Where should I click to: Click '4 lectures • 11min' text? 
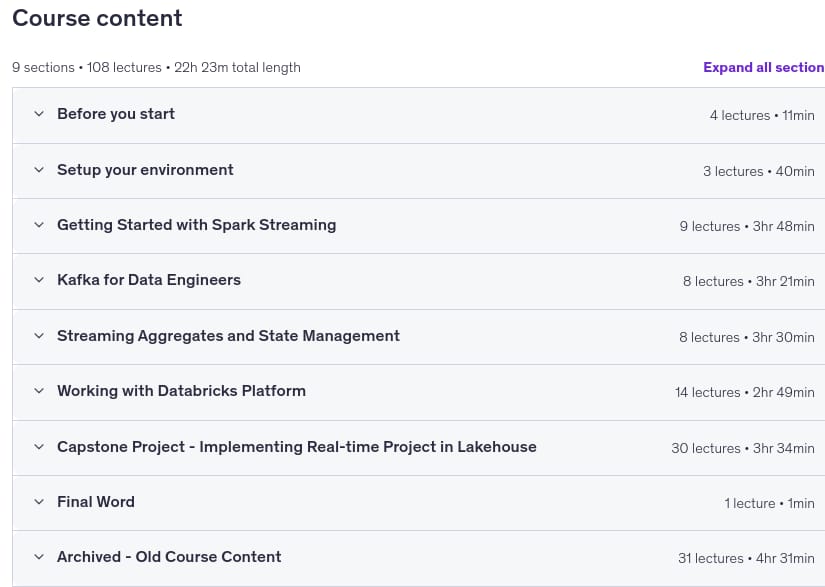tap(762, 115)
